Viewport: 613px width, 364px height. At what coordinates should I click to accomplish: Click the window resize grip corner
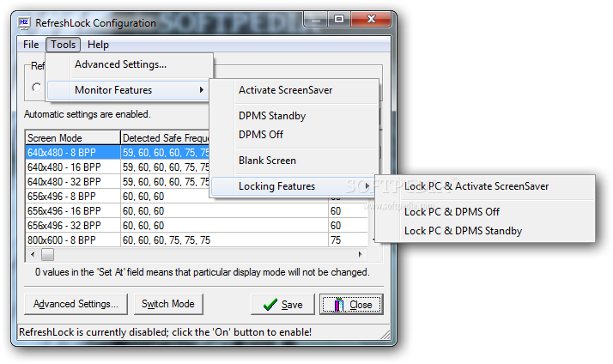click(385, 333)
